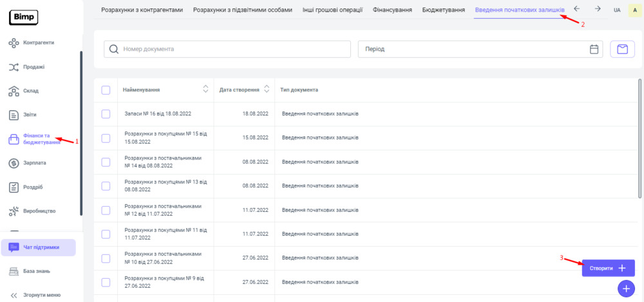644x302 pixels.
Task: Click the mail envelope icon button
Action: coord(622,50)
